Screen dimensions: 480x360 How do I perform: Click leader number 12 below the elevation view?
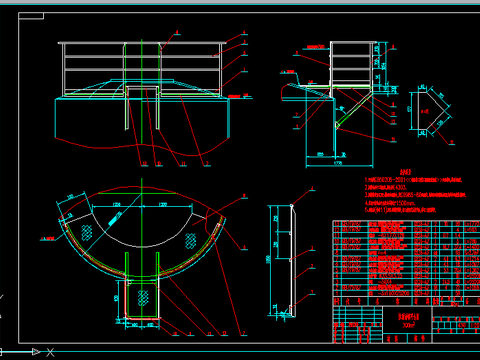pyautogui.click(x=144, y=163)
